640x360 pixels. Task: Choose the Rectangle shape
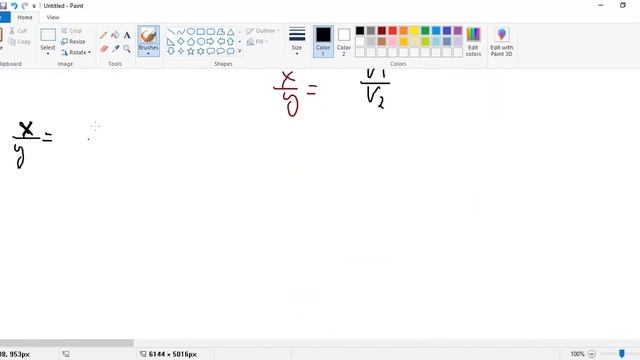[x=200, y=32]
